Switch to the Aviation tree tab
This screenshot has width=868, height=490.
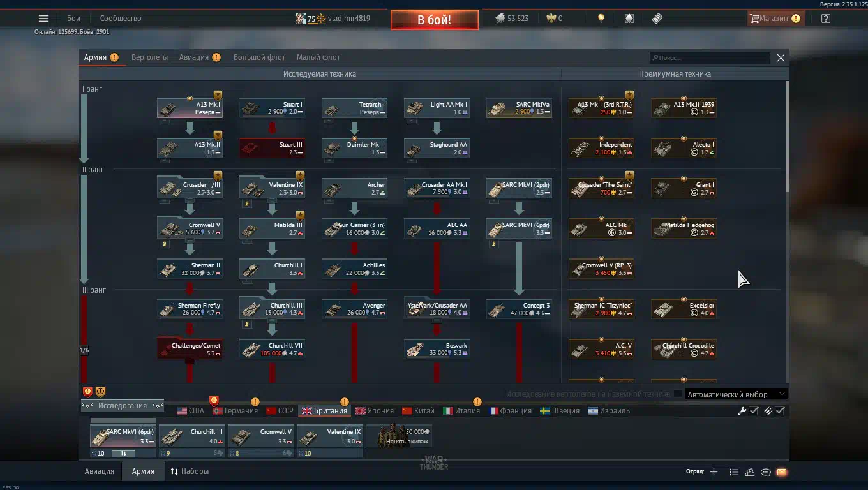click(x=194, y=57)
